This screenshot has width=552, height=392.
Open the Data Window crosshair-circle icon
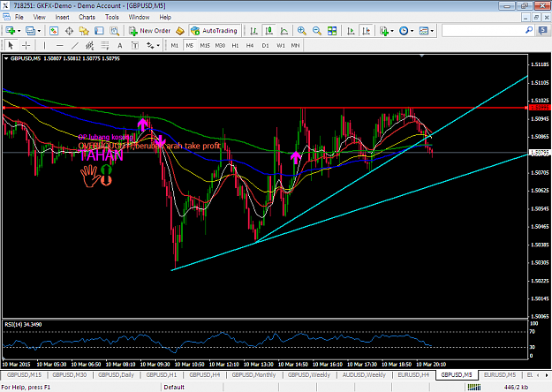click(x=69, y=31)
